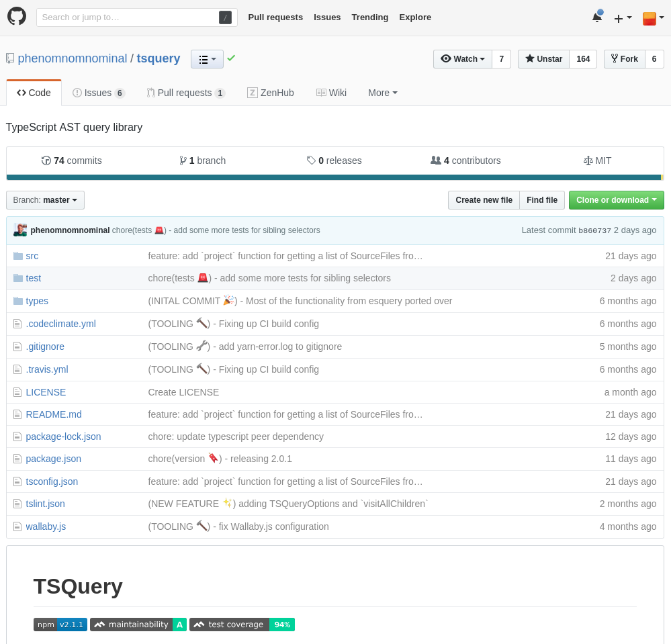Switch to the ZenHub tab

(x=271, y=93)
